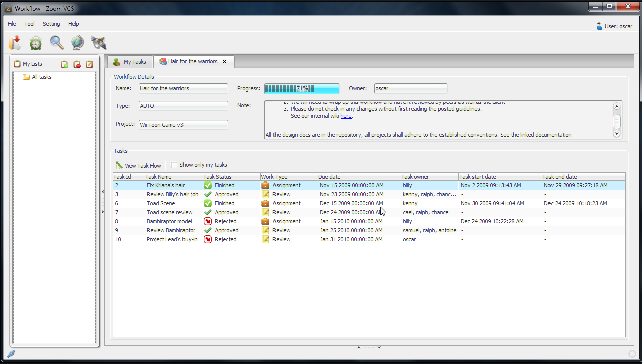Open the File menu
This screenshot has width=642, height=364.
pos(12,24)
